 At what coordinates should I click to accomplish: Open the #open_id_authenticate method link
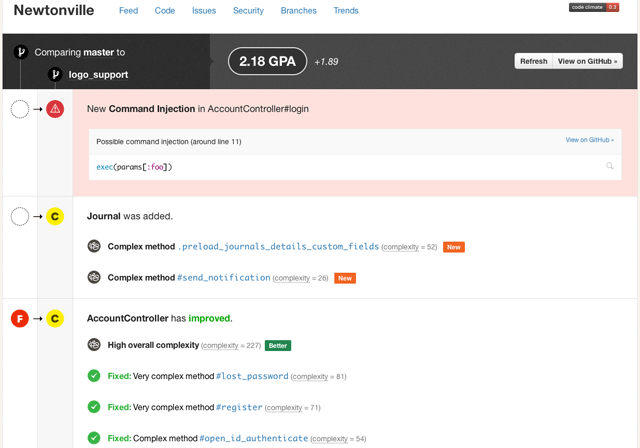click(253, 438)
